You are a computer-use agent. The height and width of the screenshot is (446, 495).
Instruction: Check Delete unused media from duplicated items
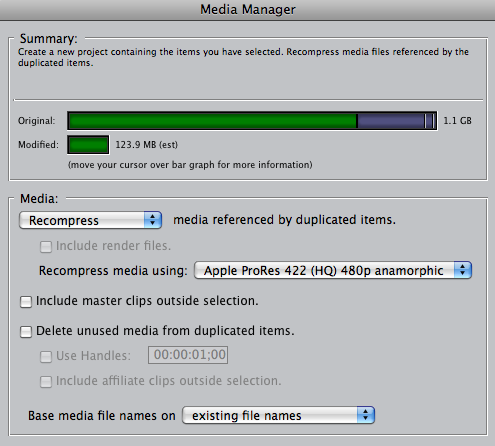(26, 332)
